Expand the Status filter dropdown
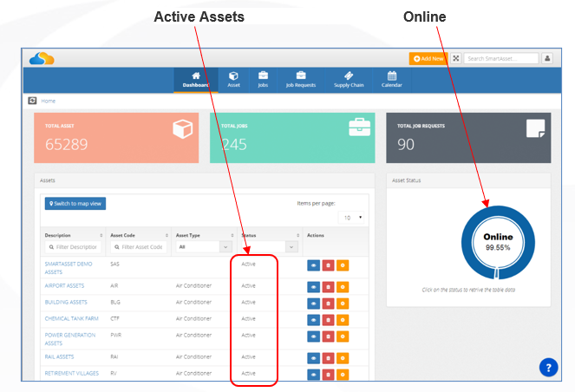Image resolution: width=575 pixels, height=392 pixels. [270, 247]
